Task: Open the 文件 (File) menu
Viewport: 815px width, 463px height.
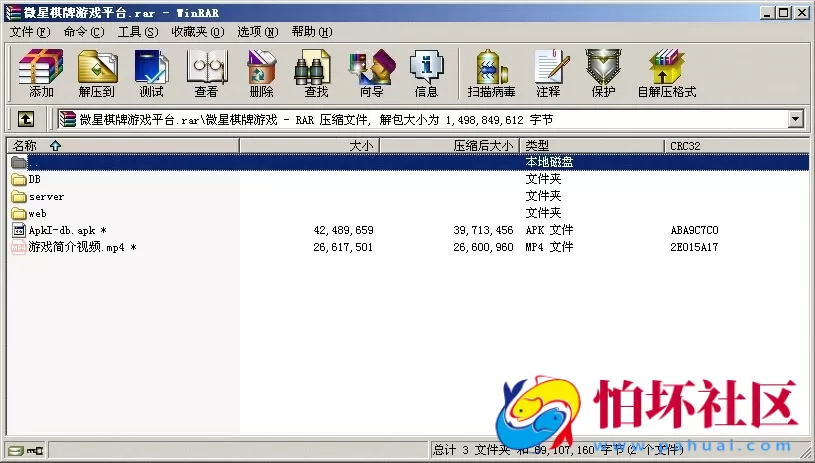Action: pos(30,32)
